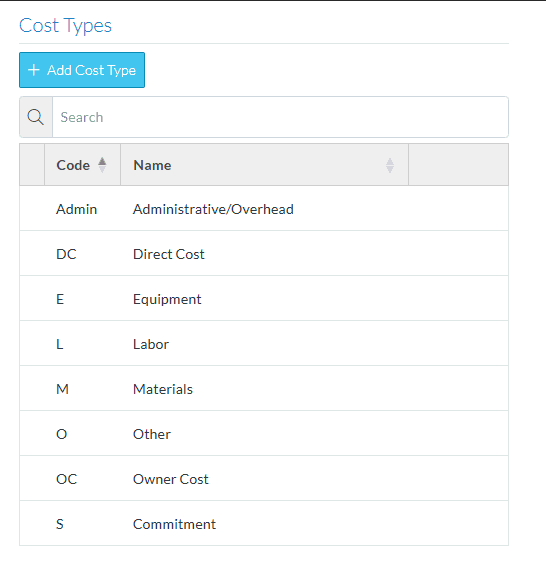Click the magnifying glass search icon
The image size is (546, 584).
36,117
